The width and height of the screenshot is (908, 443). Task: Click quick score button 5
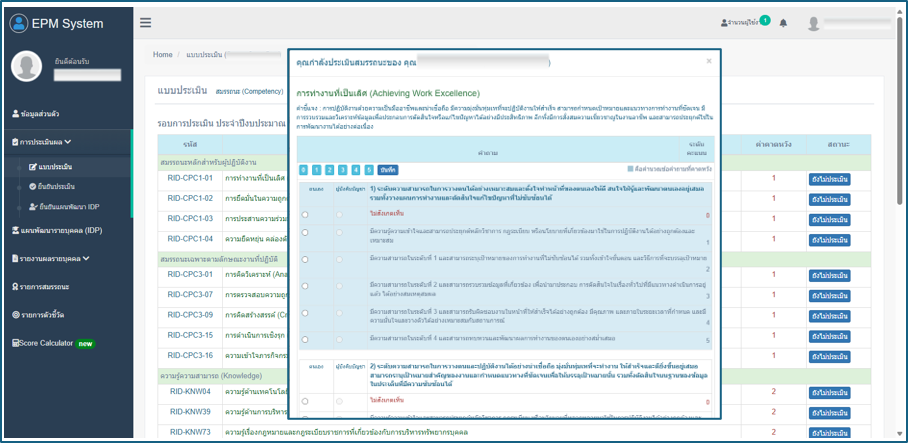[369, 170]
